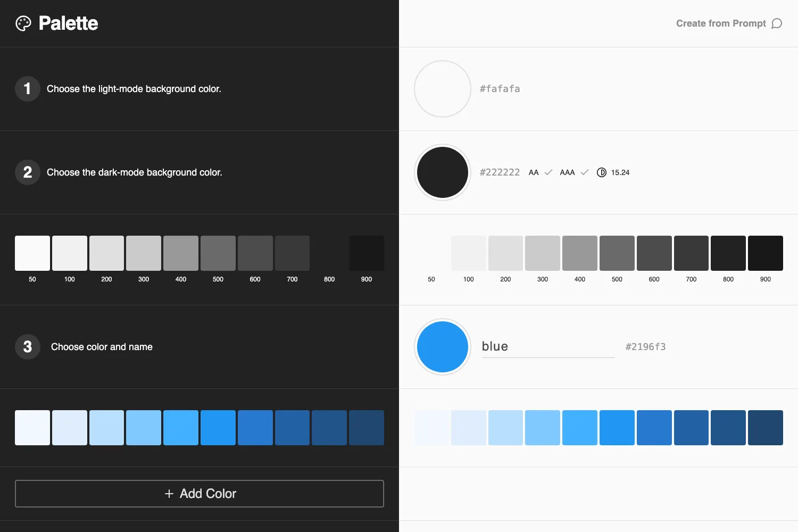Viewport: 798px width, 532px height.
Task: Pick the third blue swatch in dark panel
Action: [x=107, y=428]
